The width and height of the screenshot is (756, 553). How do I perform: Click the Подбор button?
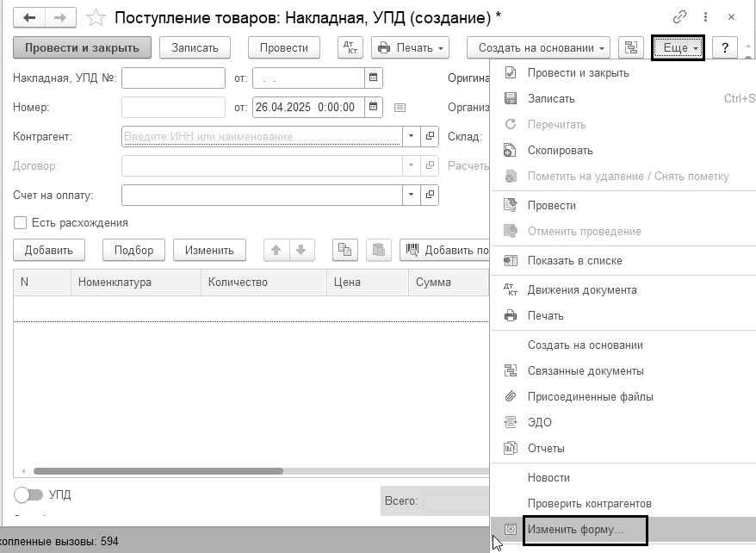pyautogui.click(x=133, y=250)
